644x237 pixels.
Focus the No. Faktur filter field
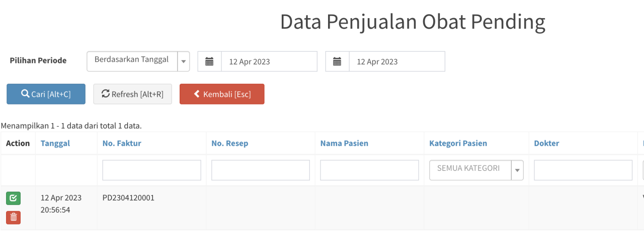point(151,170)
